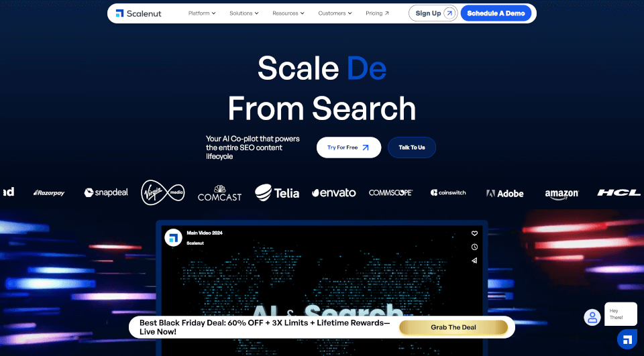Click Schedule A Demo button
Image resolution: width=644 pixels, height=356 pixels.
[496, 13]
